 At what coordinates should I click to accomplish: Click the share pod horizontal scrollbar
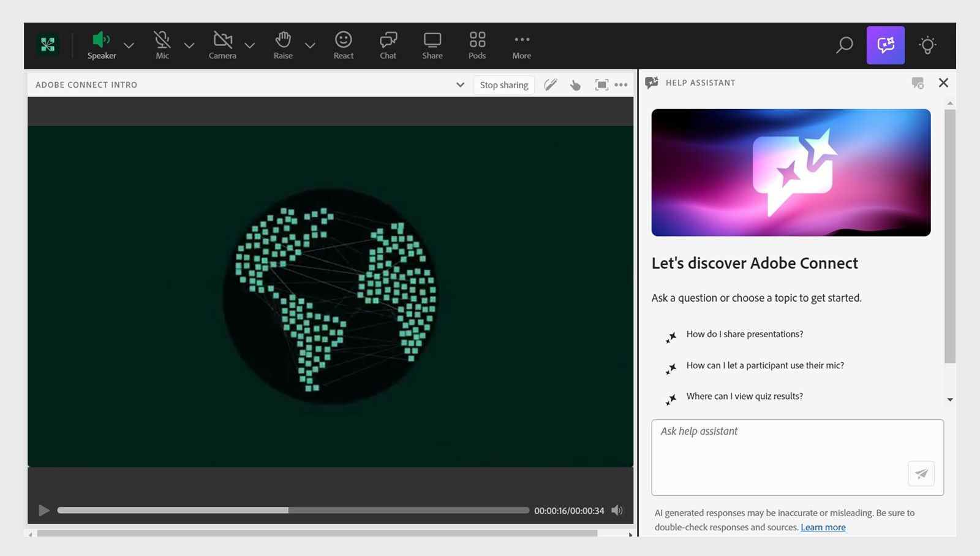317,534
